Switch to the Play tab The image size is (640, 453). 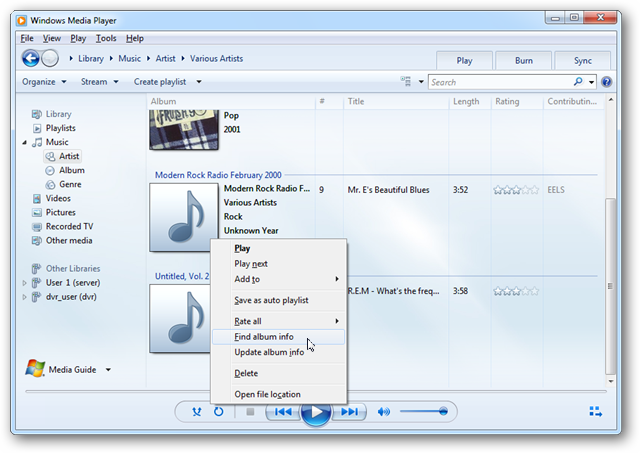[x=464, y=61]
